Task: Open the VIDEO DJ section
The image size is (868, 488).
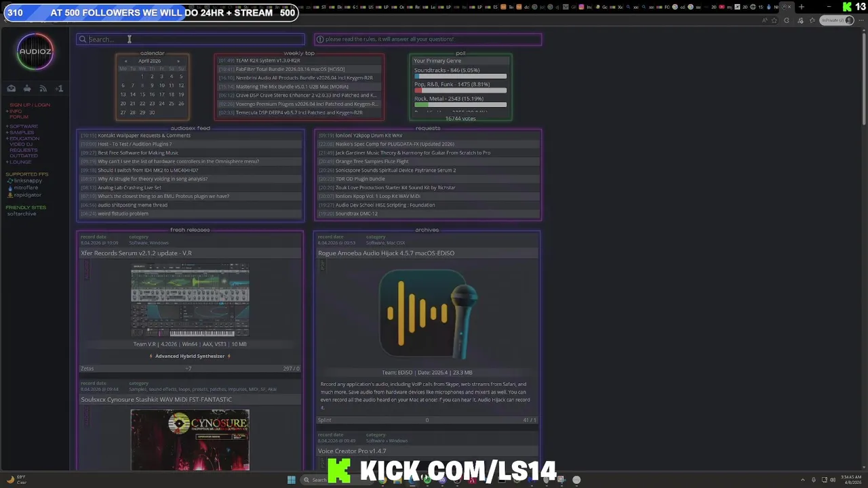Action: [x=21, y=144]
